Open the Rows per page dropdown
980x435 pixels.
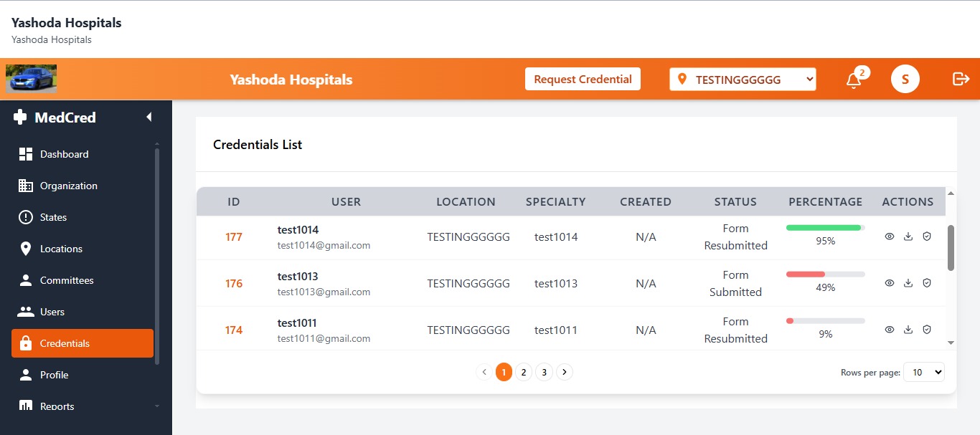click(924, 372)
